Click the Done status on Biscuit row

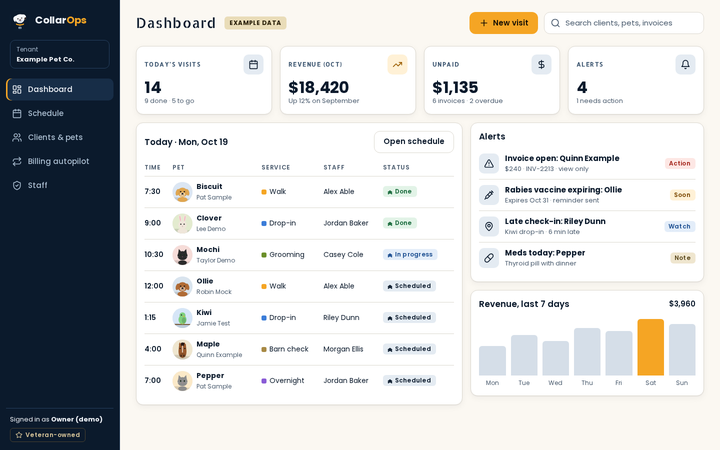pos(399,191)
